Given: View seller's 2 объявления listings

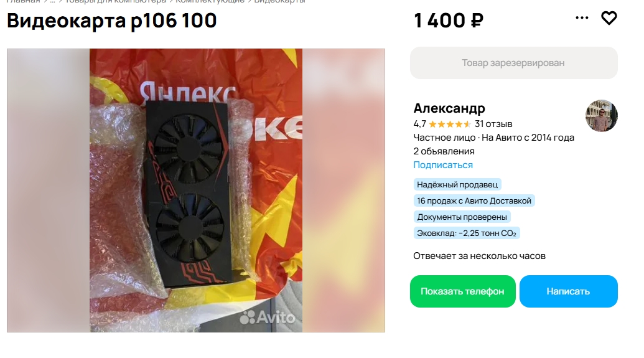Looking at the screenshot, I should tap(444, 151).
